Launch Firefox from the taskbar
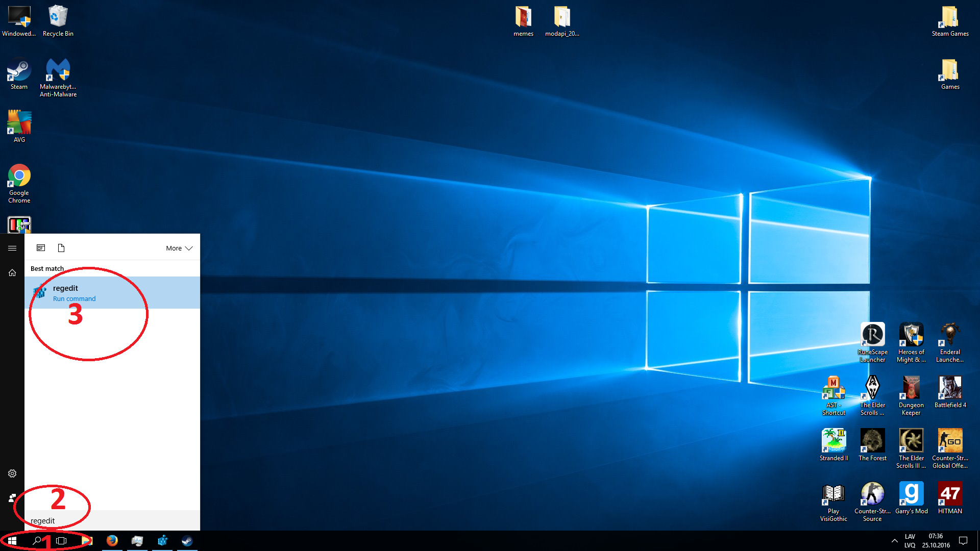The image size is (980, 551). [112, 541]
